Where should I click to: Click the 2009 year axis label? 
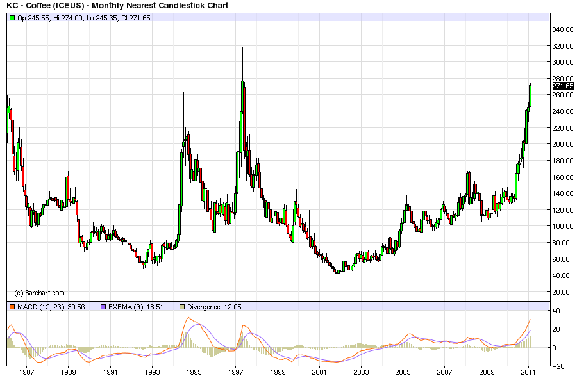(x=487, y=372)
